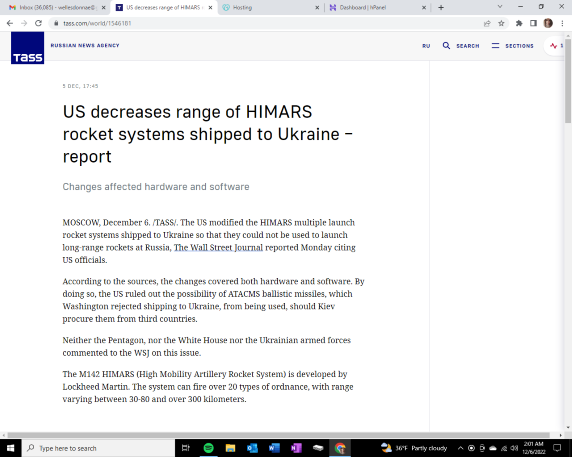Open The Wall Street Journal link
This screenshot has width=572, height=457.
(218, 248)
